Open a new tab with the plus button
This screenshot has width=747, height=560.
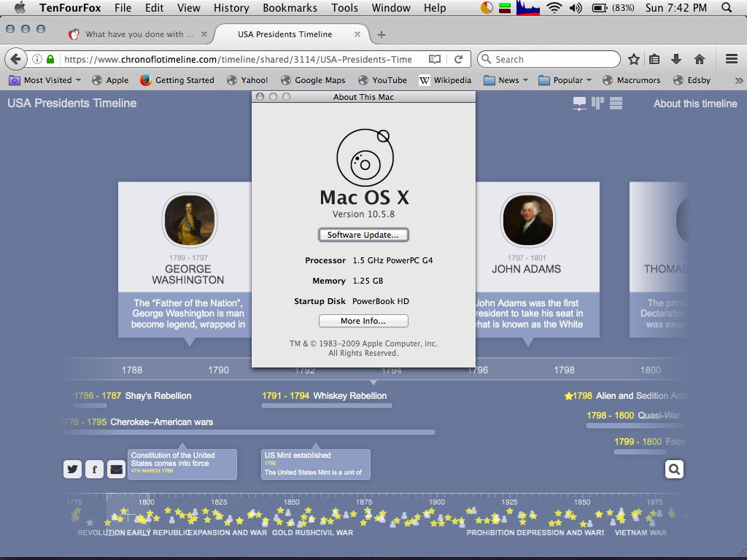(x=381, y=34)
